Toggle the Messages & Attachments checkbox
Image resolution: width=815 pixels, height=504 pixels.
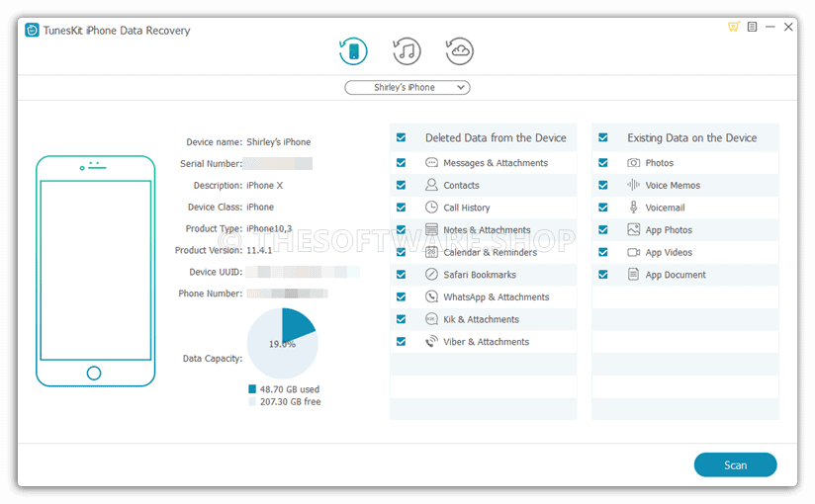click(x=401, y=163)
